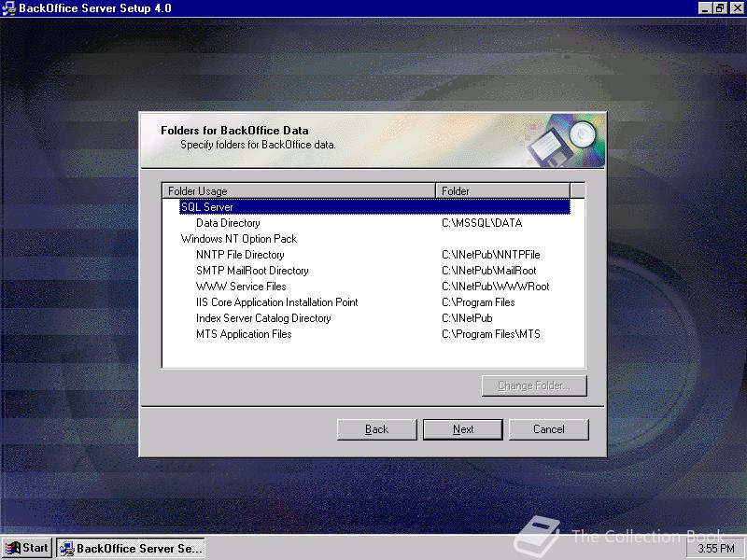Click the C:\Program Files\MTS path

[491, 334]
